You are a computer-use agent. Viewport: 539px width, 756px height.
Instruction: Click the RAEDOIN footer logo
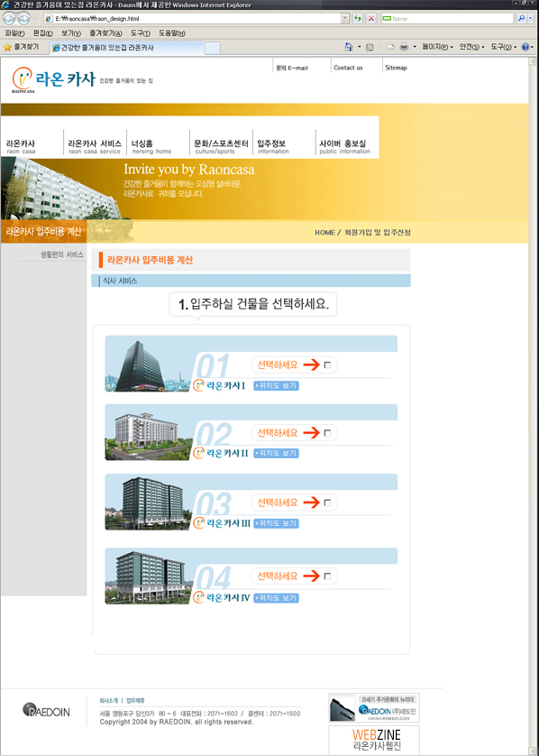pyautogui.click(x=46, y=711)
